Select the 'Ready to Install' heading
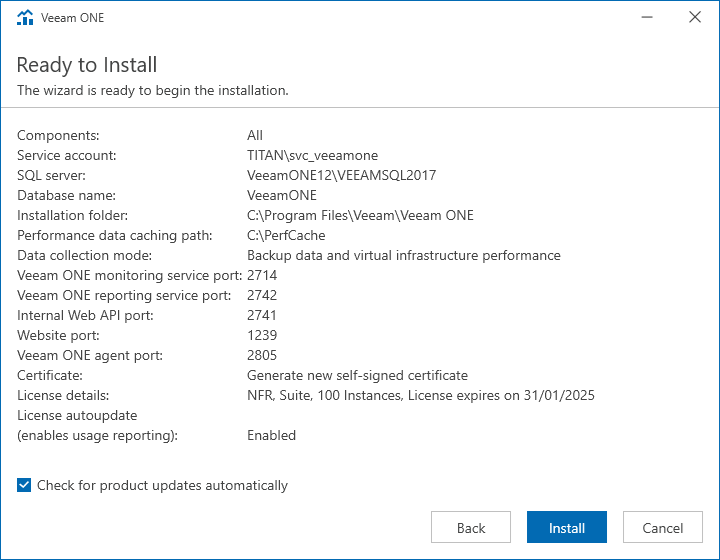Screen dimensions: 720x560 [x=87, y=65]
